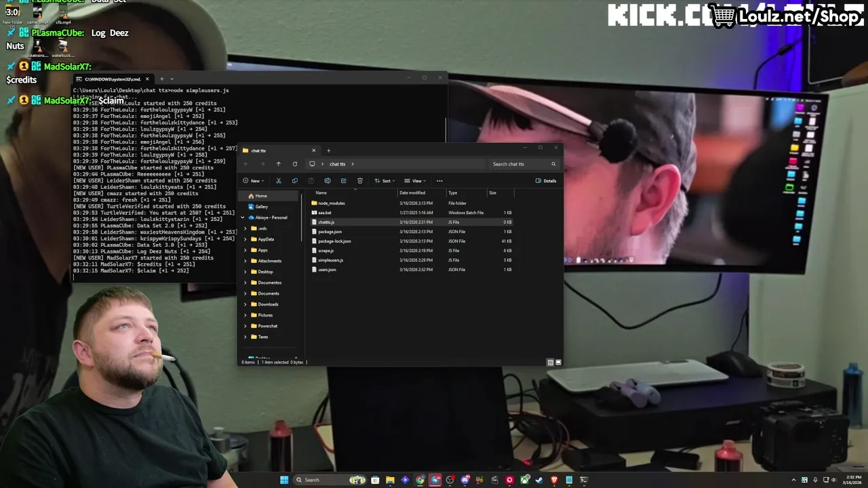Expand the .wdc folder in sidebar
This screenshot has width=868, height=488.
(x=245, y=228)
